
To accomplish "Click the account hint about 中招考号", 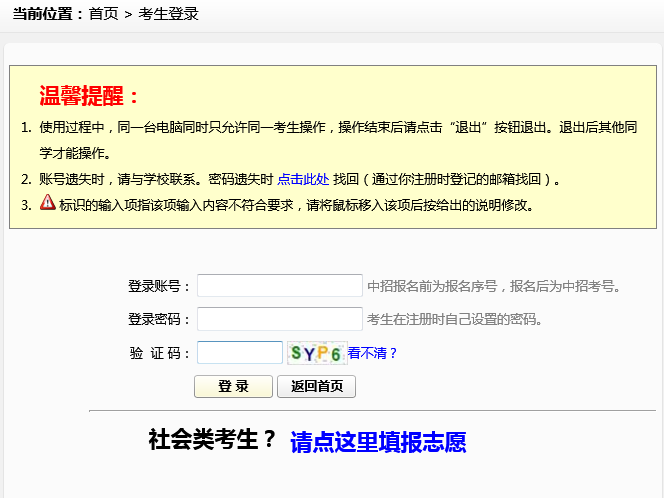I will pyautogui.click(x=494, y=286).
